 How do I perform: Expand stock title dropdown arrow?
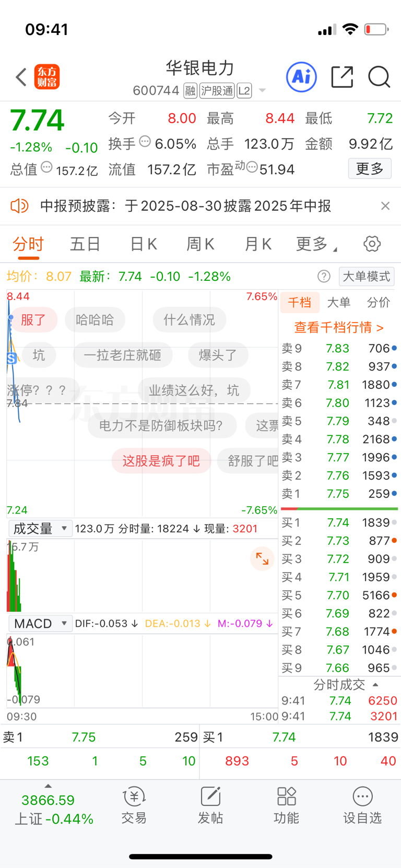click(262, 91)
